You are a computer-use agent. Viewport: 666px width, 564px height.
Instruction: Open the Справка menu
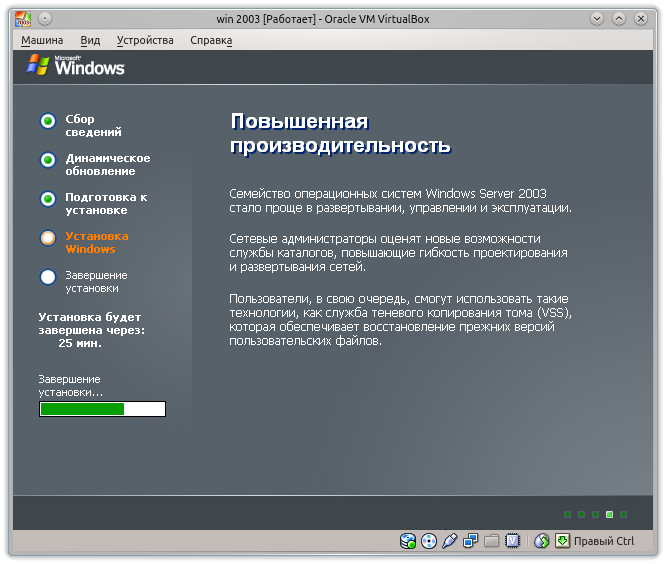coord(211,40)
